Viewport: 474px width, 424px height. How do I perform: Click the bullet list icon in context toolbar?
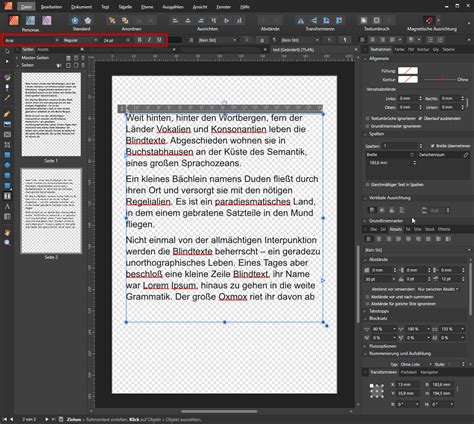click(x=431, y=40)
